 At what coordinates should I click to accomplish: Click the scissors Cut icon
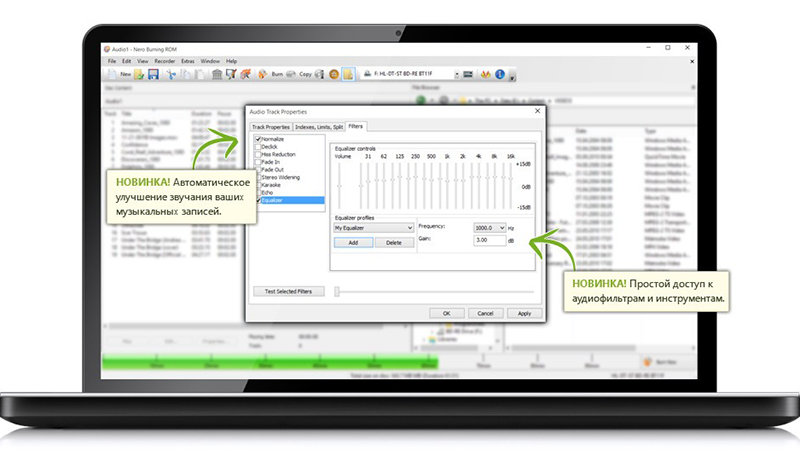[168, 74]
